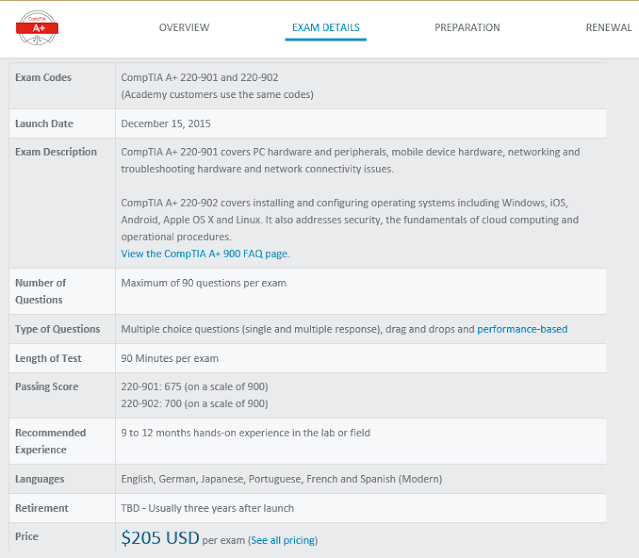Select the Recommended Experience label
639x558 pixels.
pyautogui.click(x=51, y=441)
